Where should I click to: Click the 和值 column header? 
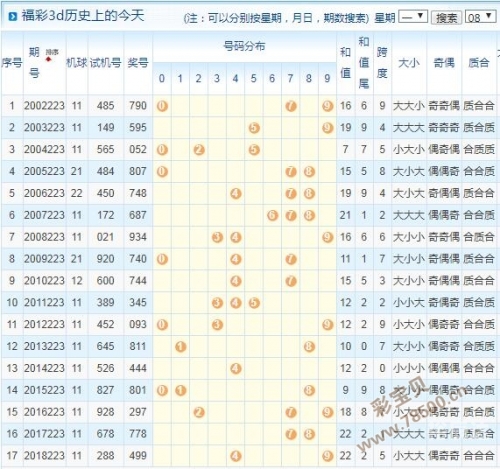(346, 62)
